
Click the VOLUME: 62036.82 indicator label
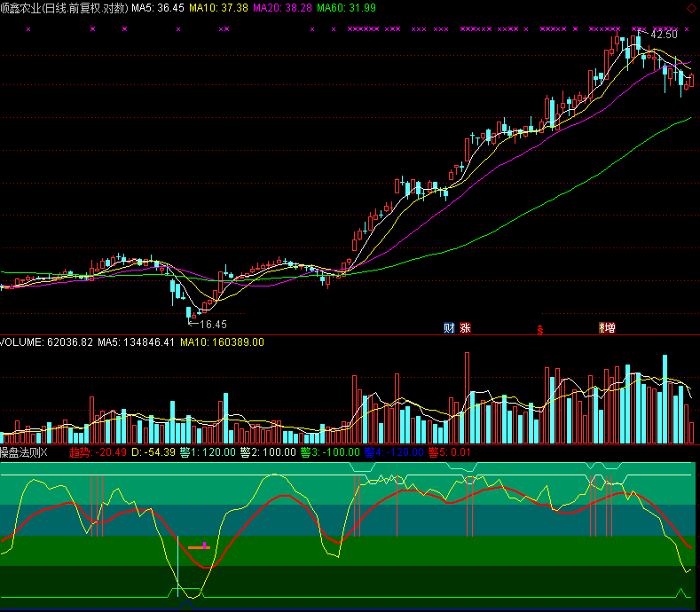click(46, 341)
